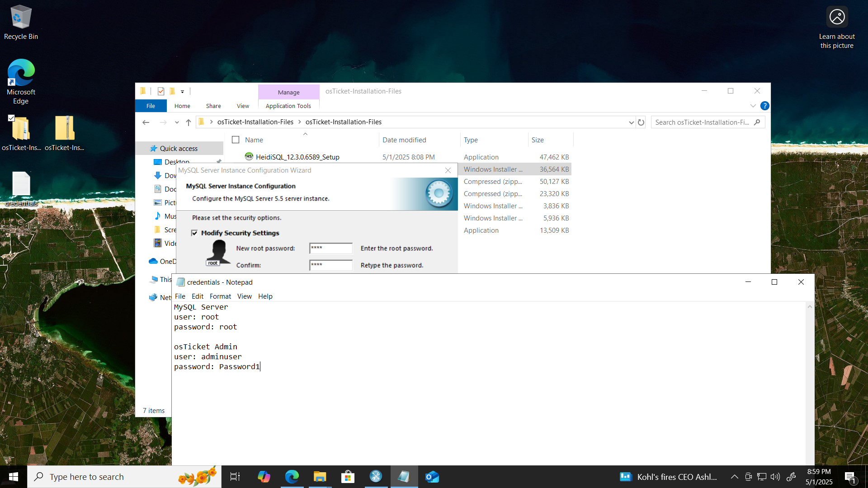Screen dimensions: 868x488
Task: Expand the File Explorer ribbon chevron
Action: click(x=753, y=106)
